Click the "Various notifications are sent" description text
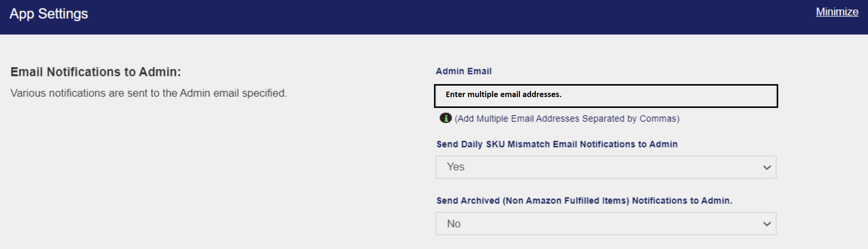The width and height of the screenshot is (868, 249). pyautogui.click(x=148, y=93)
